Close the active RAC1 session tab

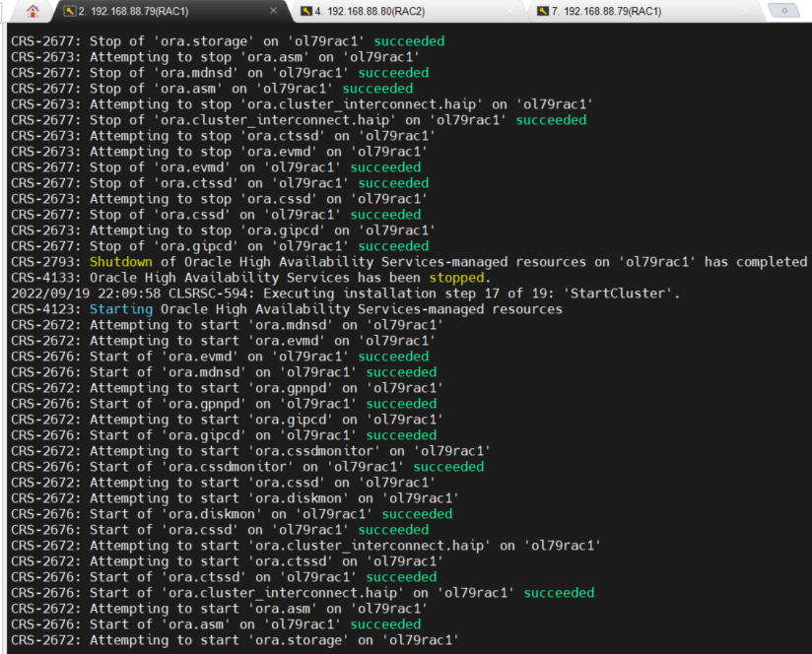click(x=273, y=11)
